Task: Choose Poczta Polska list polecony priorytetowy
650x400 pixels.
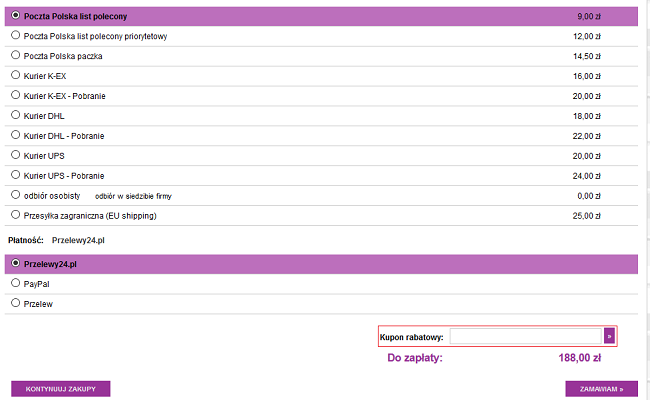Action: click(x=15, y=35)
